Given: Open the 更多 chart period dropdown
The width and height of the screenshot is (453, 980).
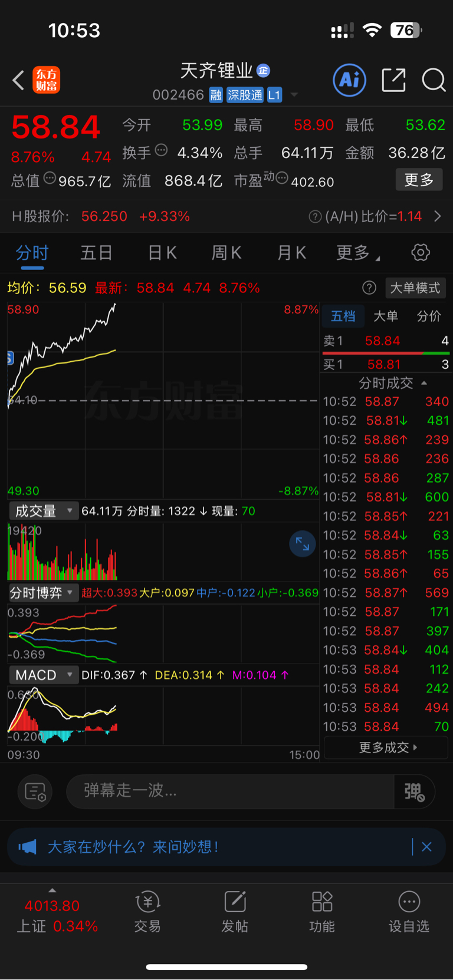Looking at the screenshot, I should [358, 253].
